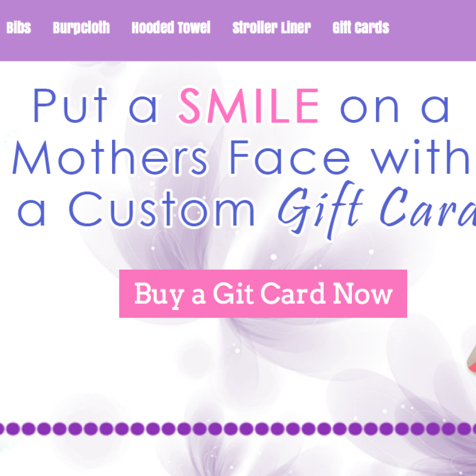Click the word with in the headline
This screenshot has height=476, width=476.
tap(420, 157)
